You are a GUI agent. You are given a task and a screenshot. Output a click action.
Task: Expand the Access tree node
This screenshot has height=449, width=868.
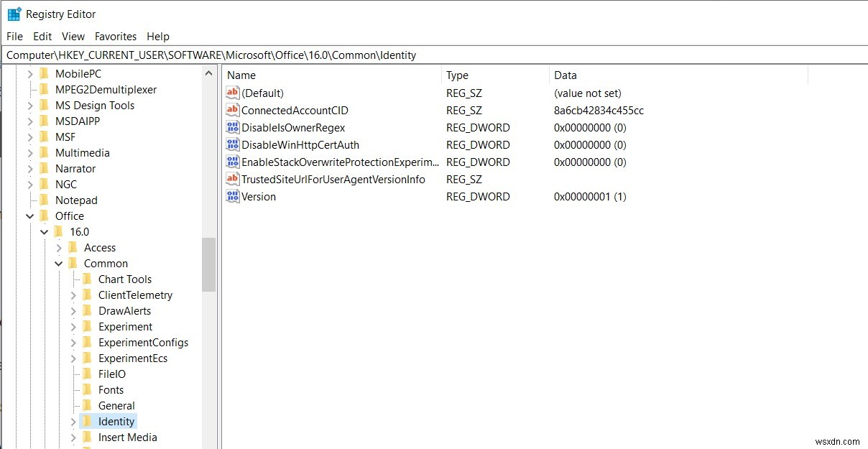[x=59, y=247]
